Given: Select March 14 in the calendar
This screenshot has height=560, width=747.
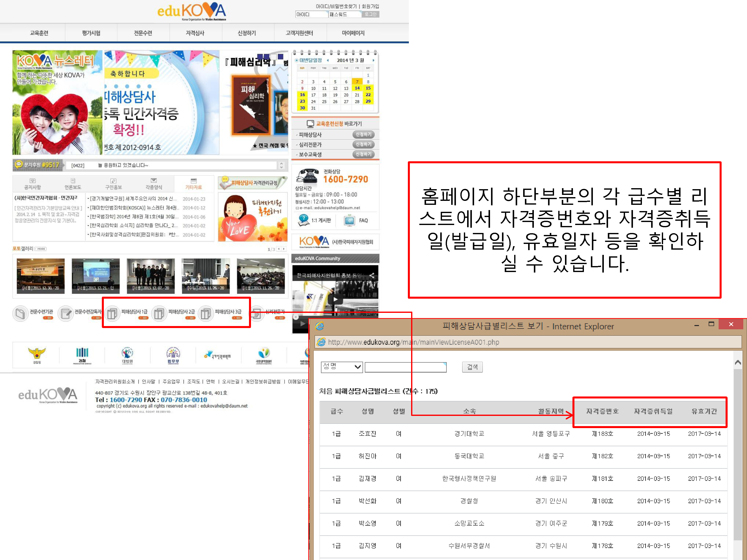Looking at the screenshot, I should [x=357, y=88].
